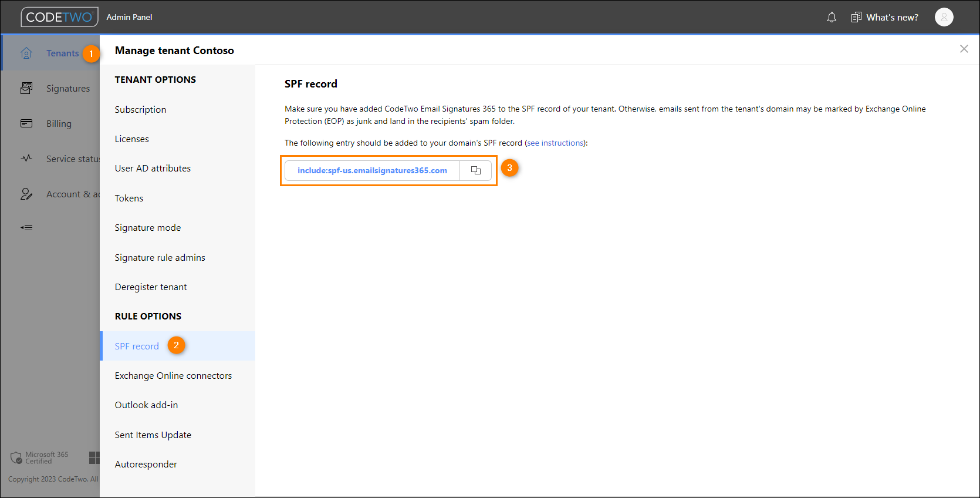This screenshot has width=980, height=498.
Task: Open the user account avatar menu
Action: click(944, 17)
